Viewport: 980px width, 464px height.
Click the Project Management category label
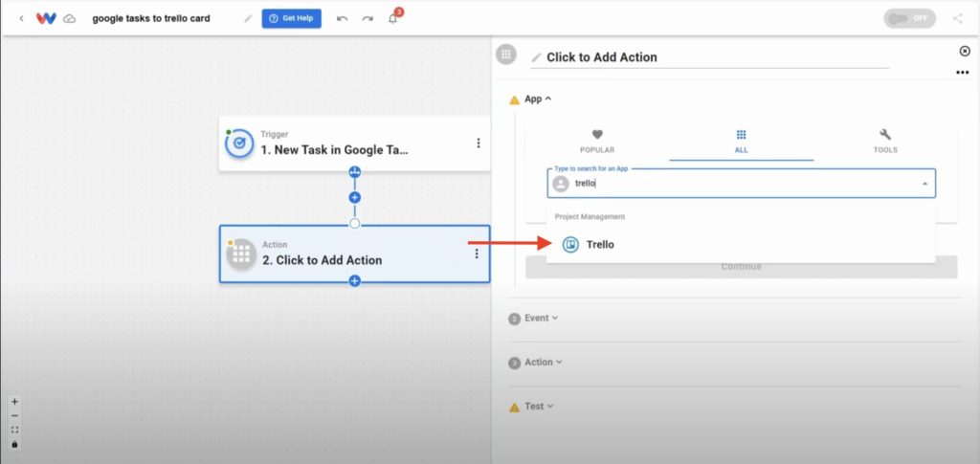click(x=590, y=217)
